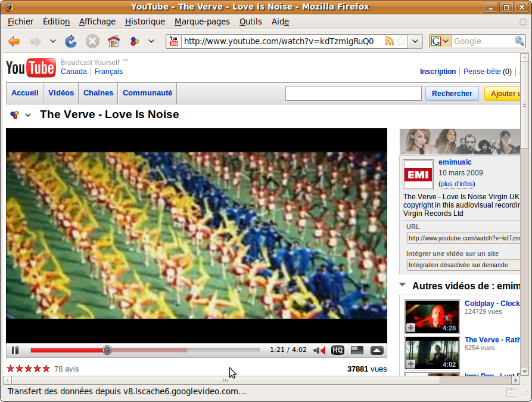Viewport: 532px width, 402px height.
Task: Open the Marque-pages menu
Action: click(202, 21)
